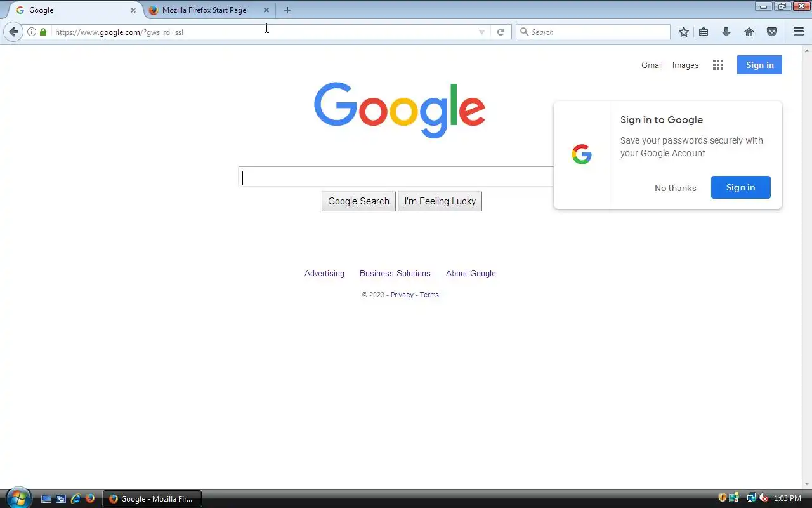Click the network connection tray icon
The image size is (812, 508).
[x=752, y=498]
